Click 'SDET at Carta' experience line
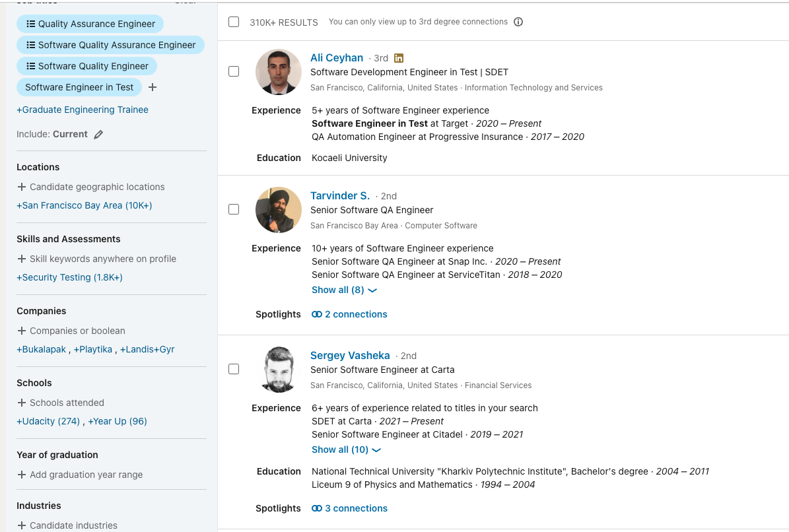 pyautogui.click(x=378, y=421)
